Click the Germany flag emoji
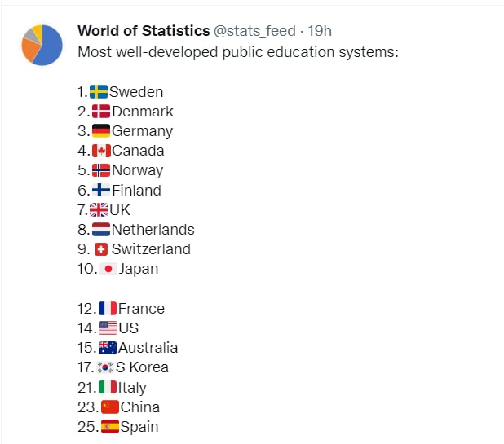The image size is (504, 444). click(x=101, y=131)
